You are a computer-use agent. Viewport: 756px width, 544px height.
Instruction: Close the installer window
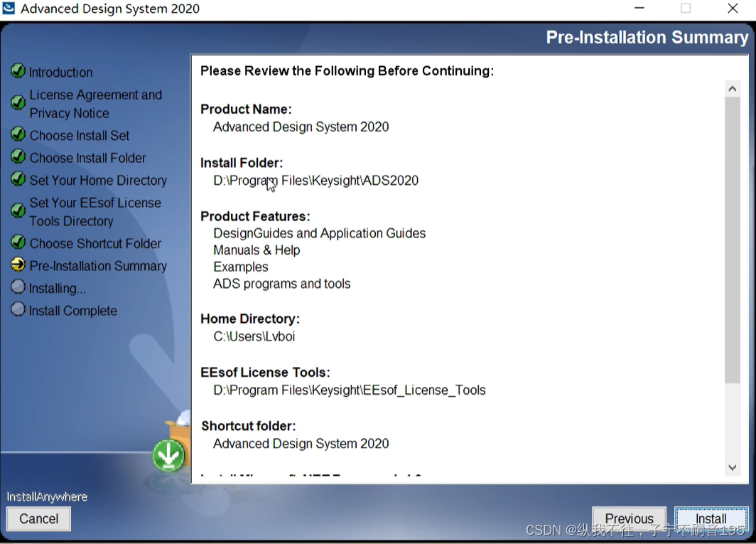click(x=733, y=9)
